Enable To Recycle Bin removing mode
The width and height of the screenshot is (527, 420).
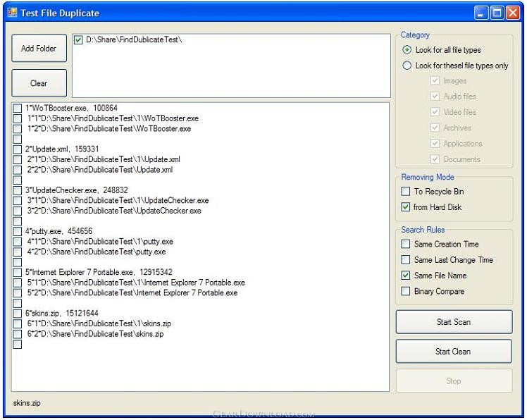tap(405, 192)
